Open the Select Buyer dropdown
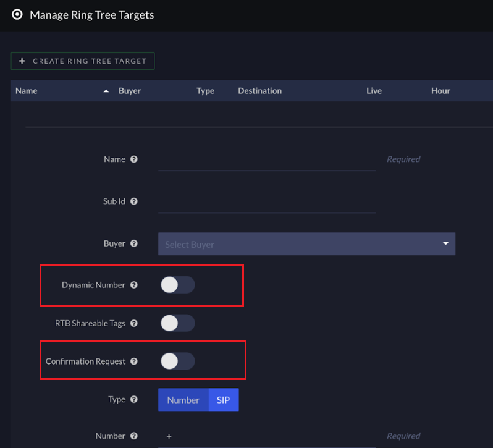Screen dimensions: 493x448 pos(306,244)
